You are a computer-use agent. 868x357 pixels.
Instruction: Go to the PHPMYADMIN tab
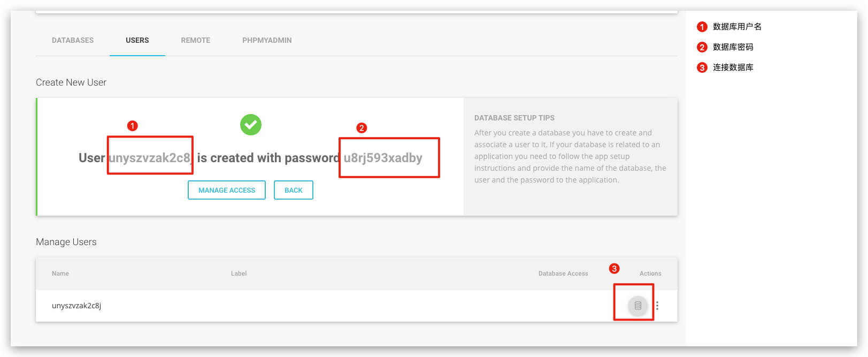[x=267, y=40]
